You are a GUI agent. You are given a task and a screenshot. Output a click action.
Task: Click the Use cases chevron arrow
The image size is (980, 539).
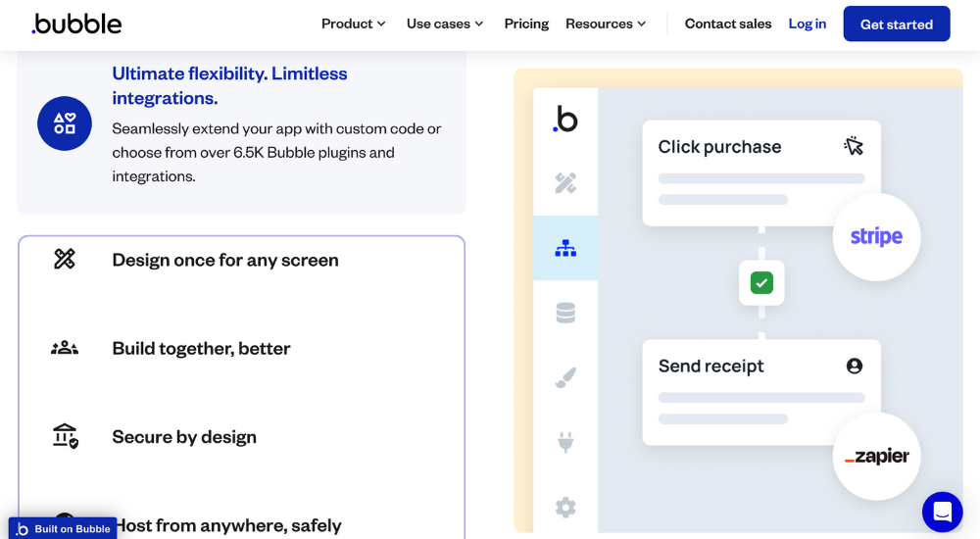[x=479, y=24]
